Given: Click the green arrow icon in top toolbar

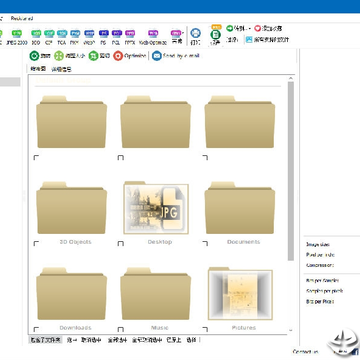Looking at the screenshot, I should tap(229, 28).
